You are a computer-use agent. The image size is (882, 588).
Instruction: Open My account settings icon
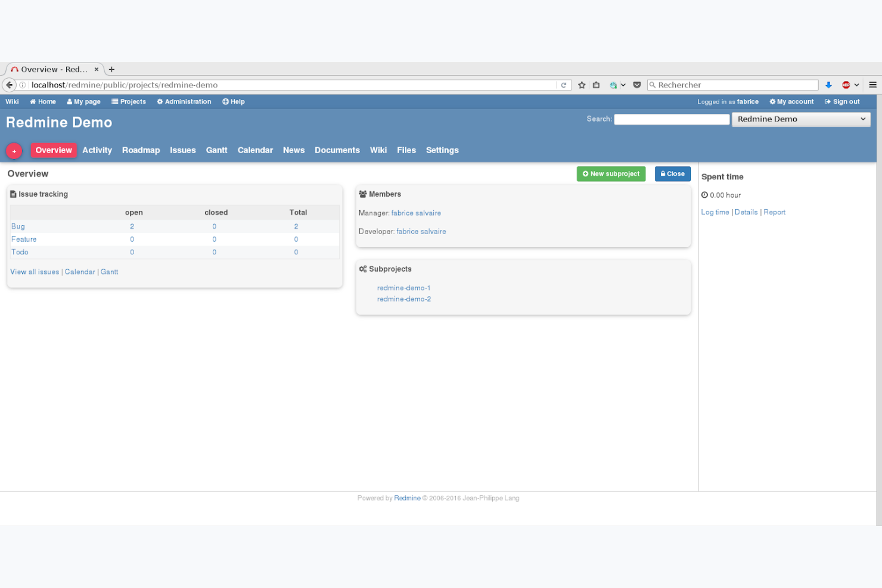coord(772,101)
